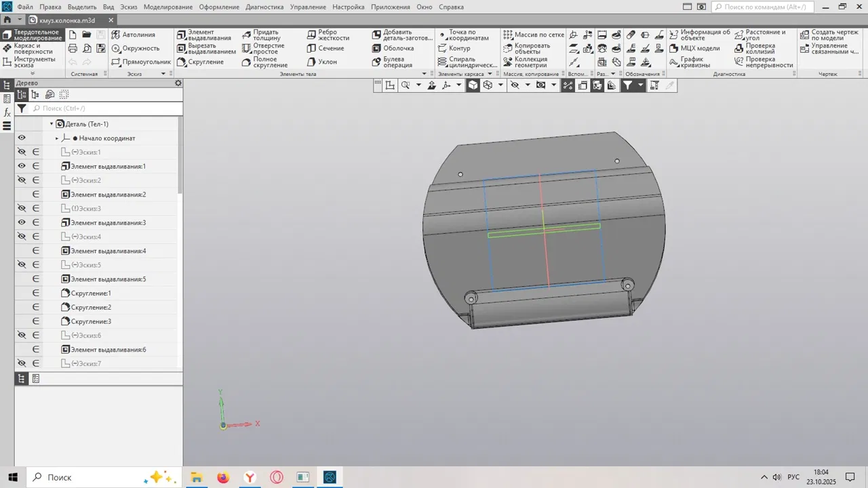Click the График кривизны tool

(x=690, y=62)
